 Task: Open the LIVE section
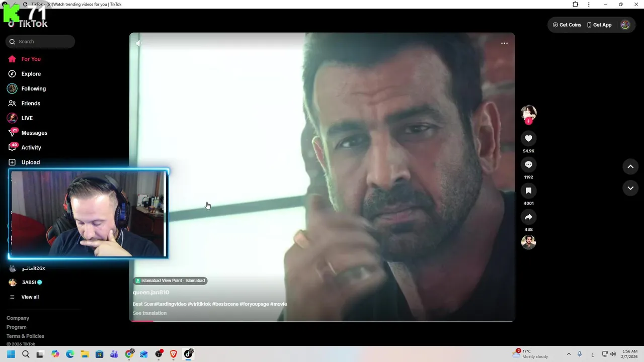(20, 118)
